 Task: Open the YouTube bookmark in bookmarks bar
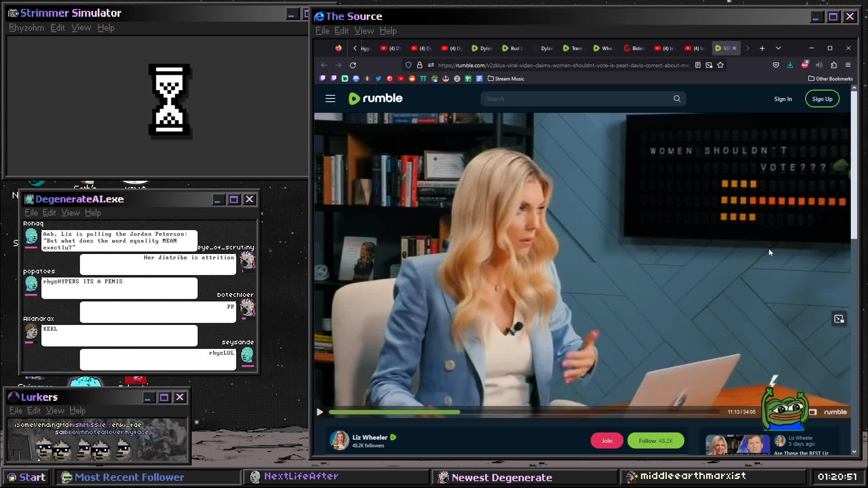pos(401,79)
